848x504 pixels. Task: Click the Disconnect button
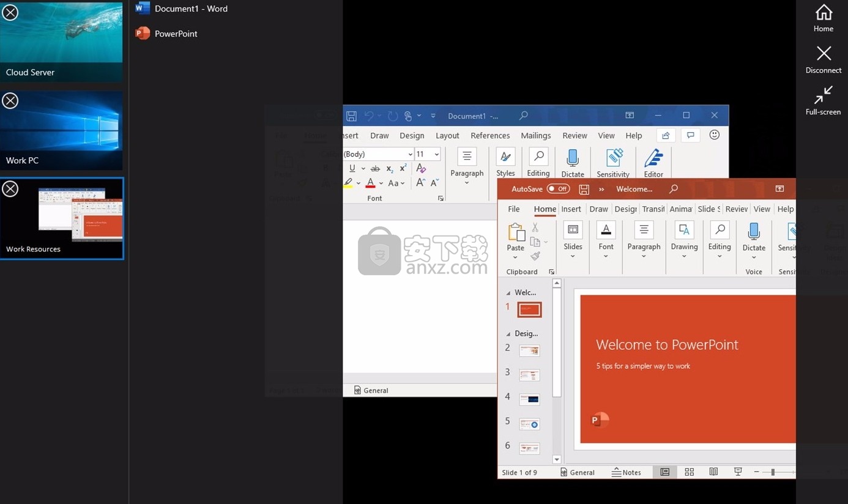point(824,60)
